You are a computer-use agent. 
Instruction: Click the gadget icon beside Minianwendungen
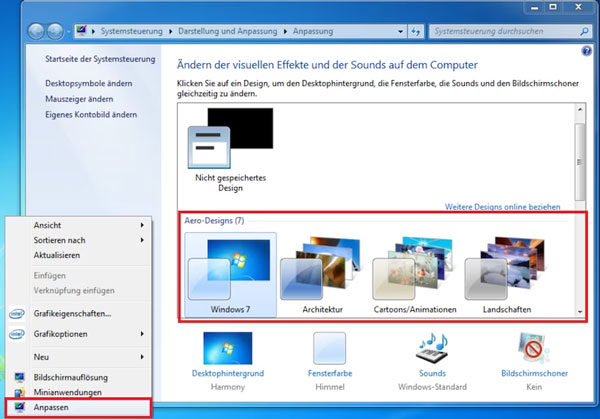(19, 392)
